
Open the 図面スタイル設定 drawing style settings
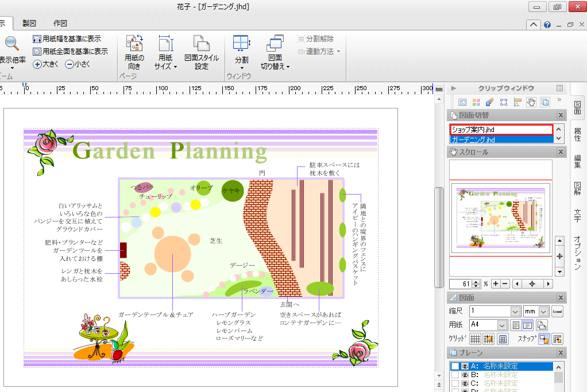pyautogui.click(x=202, y=52)
